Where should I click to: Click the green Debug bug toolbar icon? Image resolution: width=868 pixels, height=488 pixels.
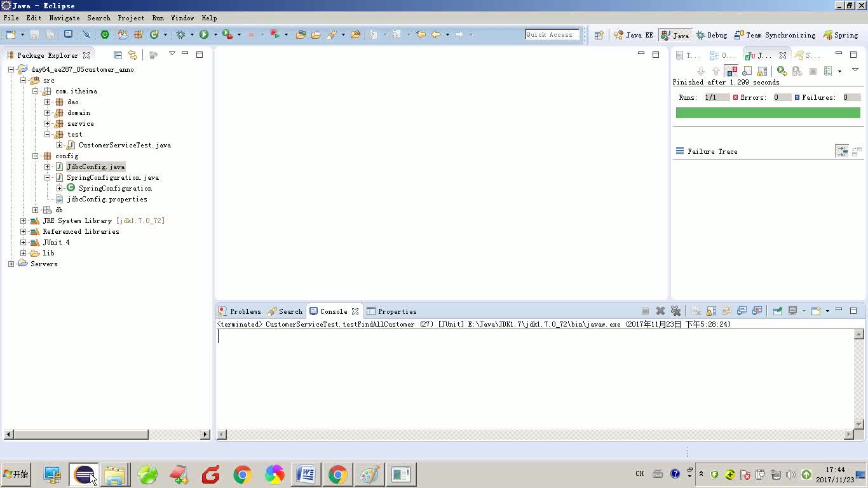[x=181, y=35]
